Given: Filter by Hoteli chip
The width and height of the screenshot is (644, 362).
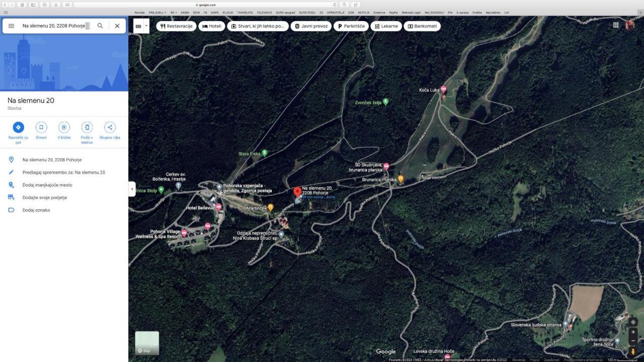Looking at the screenshot, I should [212, 26].
